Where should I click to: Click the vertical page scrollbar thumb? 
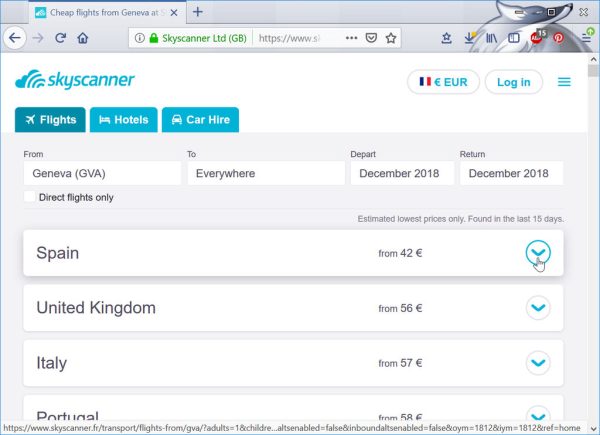pyautogui.click(x=593, y=71)
